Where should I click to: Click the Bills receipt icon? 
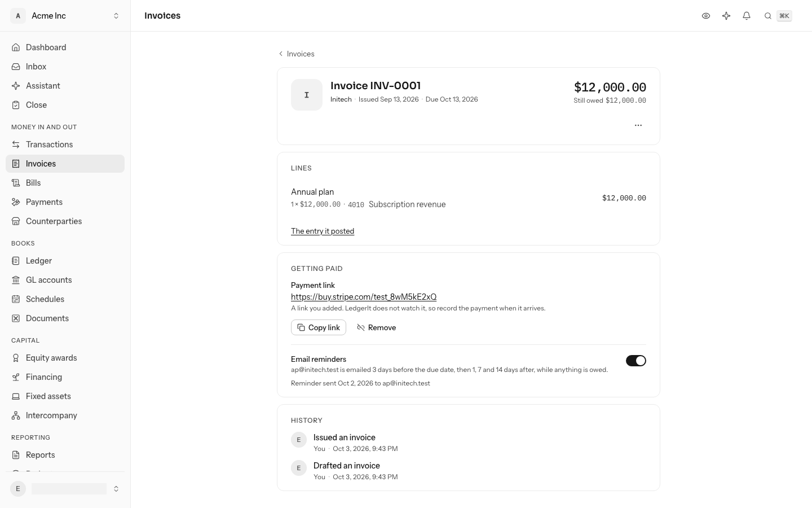(16, 183)
